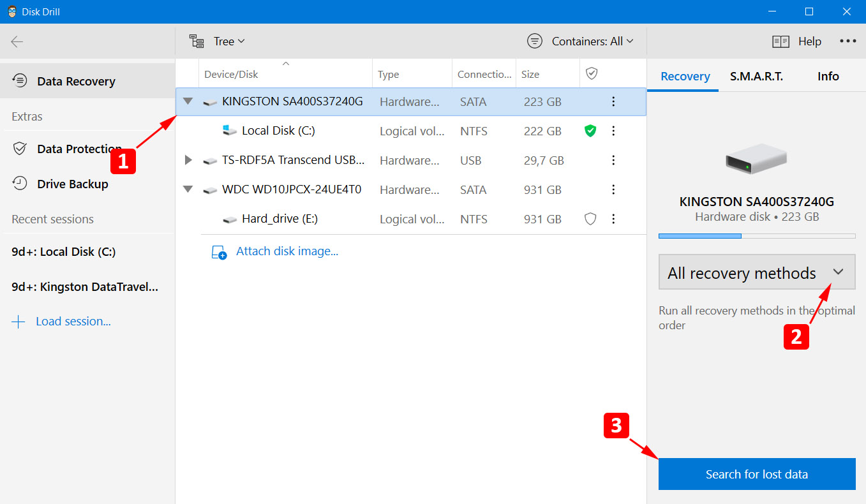Click the protection shield column header
This screenshot has width=866, height=504.
[592, 74]
